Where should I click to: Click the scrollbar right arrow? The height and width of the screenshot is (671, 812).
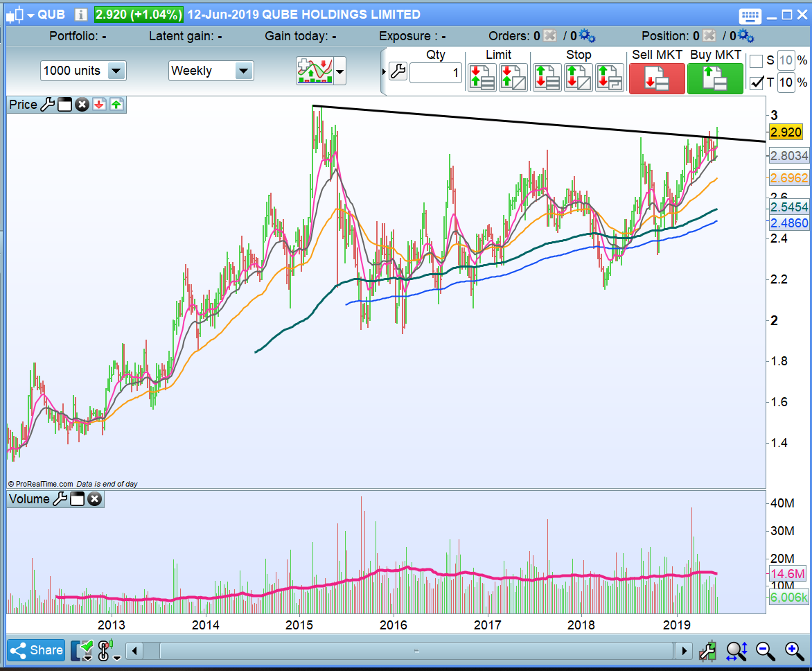pyautogui.click(x=684, y=651)
